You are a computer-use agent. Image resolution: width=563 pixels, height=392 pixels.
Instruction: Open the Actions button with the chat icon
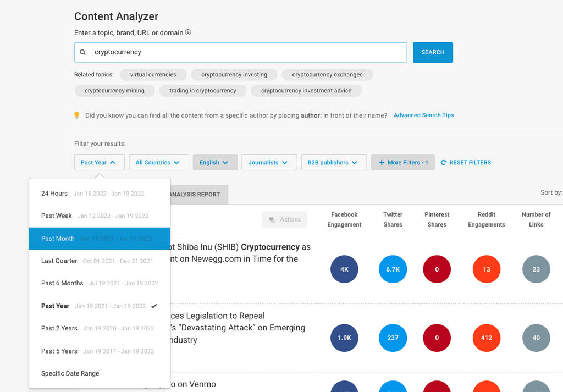(x=284, y=219)
